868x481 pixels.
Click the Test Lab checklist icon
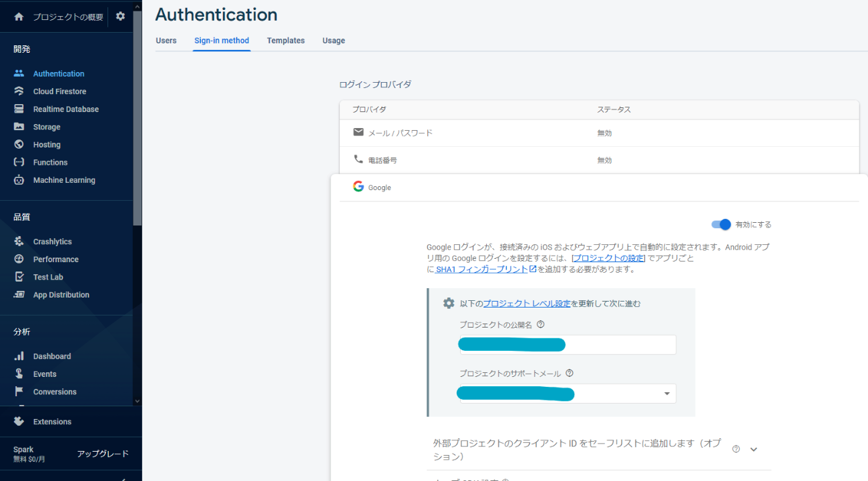click(19, 277)
